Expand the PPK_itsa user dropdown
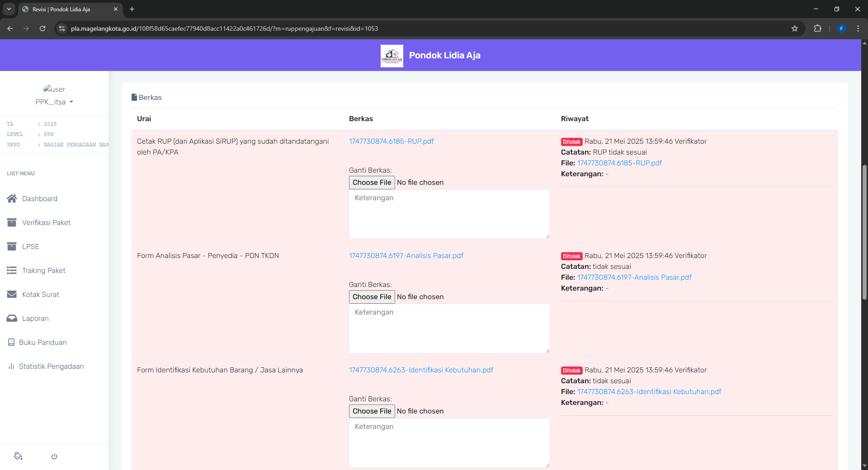 click(54, 102)
